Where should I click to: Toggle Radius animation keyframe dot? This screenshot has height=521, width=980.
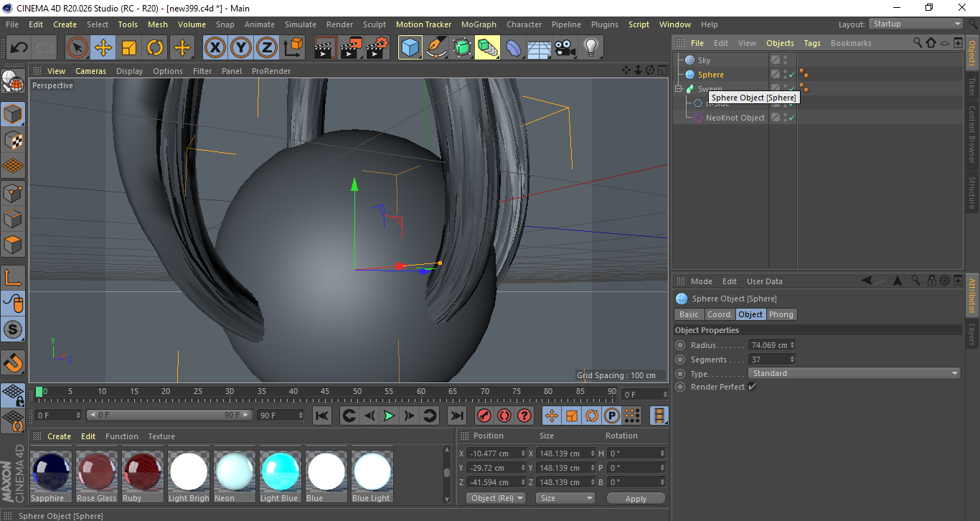point(680,345)
